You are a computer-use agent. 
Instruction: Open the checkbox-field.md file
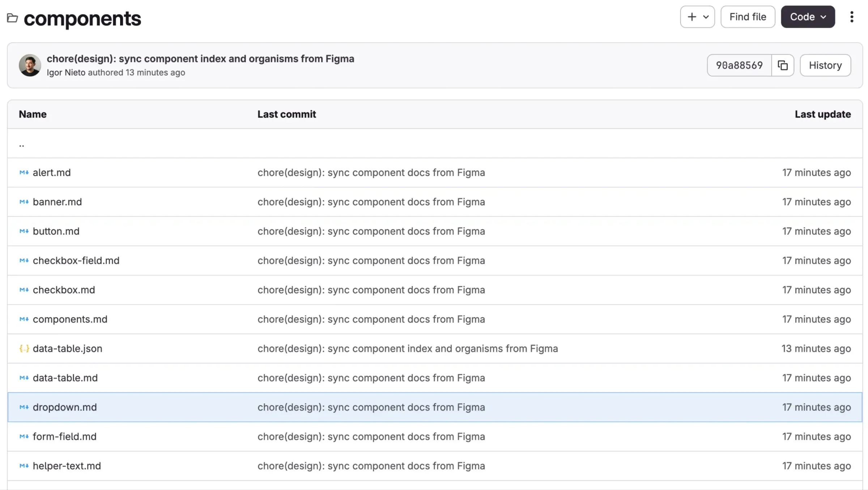click(x=76, y=260)
